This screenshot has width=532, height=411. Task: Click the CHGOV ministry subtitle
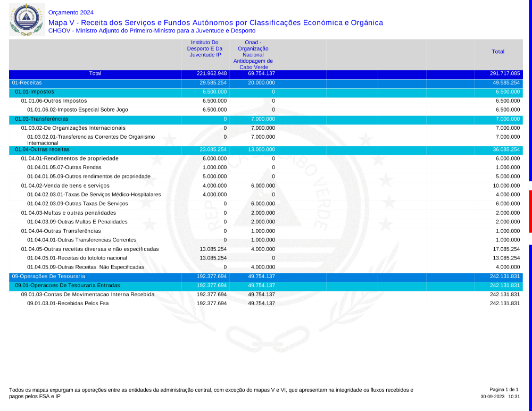(x=152, y=31)
